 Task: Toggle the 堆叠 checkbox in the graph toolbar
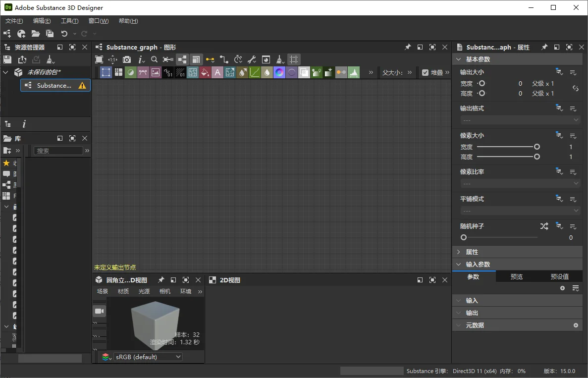425,72
